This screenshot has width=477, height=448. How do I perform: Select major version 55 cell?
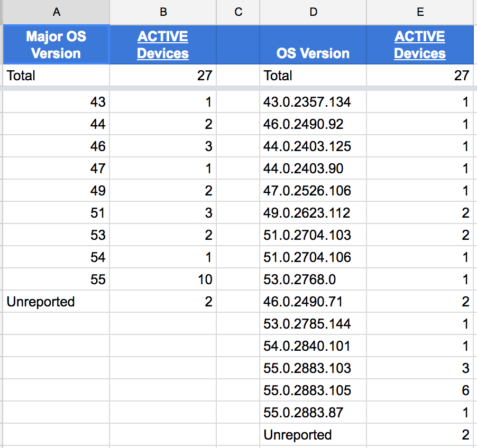(x=56, y=279)
